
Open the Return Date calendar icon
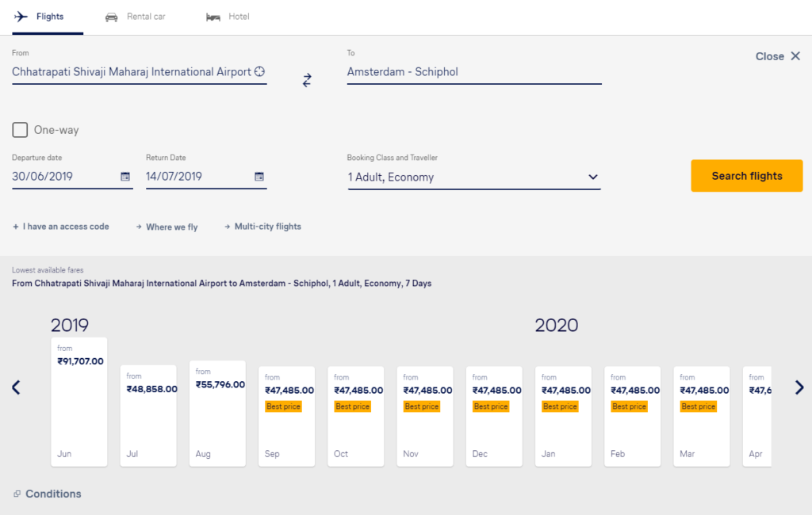(259, 177)
